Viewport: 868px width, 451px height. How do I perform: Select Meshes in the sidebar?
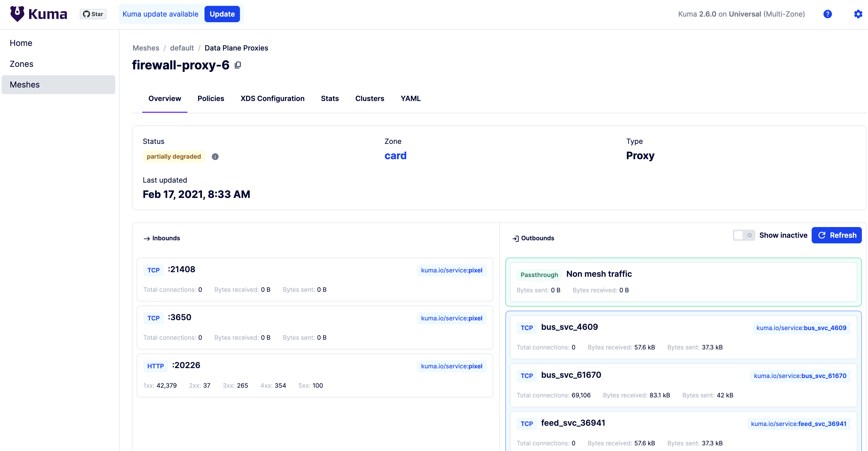24,84
